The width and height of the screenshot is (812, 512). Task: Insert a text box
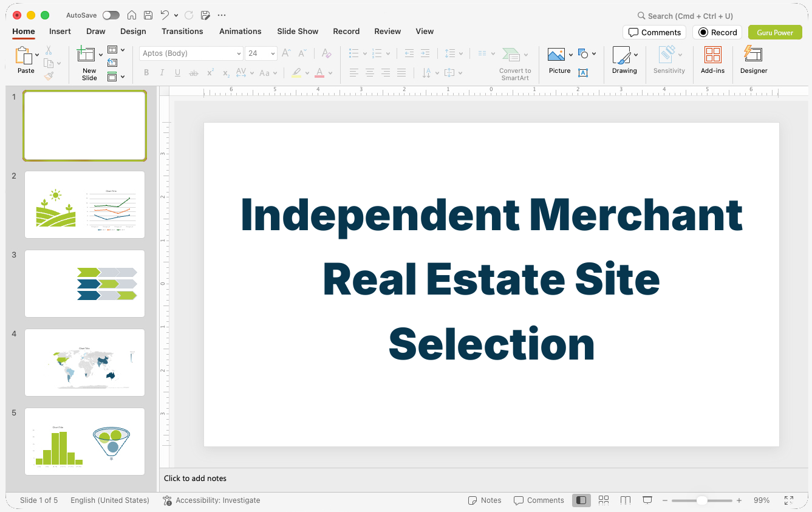point(583,73)
